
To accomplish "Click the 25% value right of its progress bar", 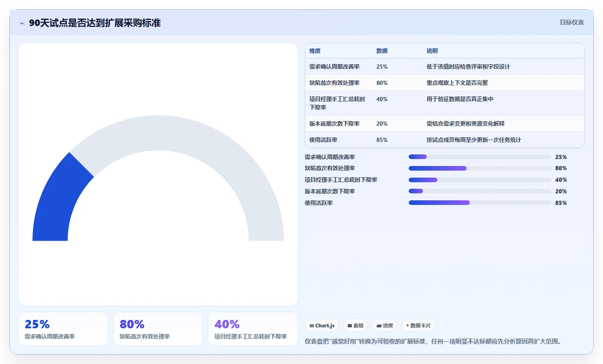I will [561, 157].
